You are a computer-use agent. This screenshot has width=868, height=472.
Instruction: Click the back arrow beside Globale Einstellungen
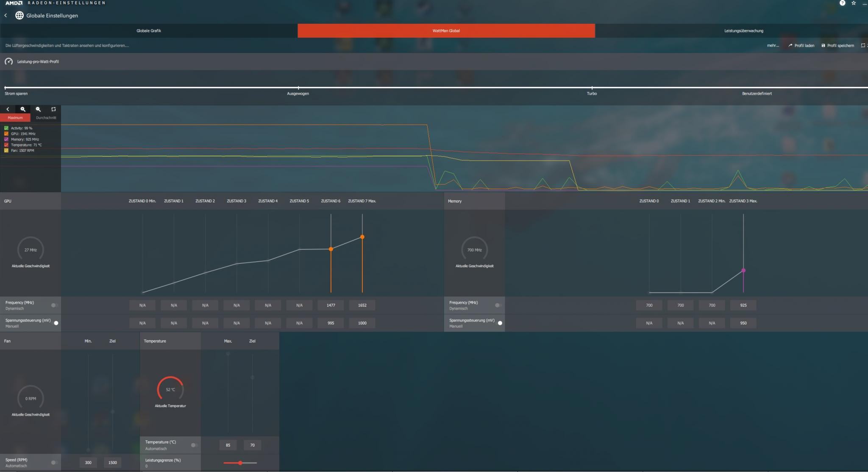pyautogui.click(x=6, y=15)
